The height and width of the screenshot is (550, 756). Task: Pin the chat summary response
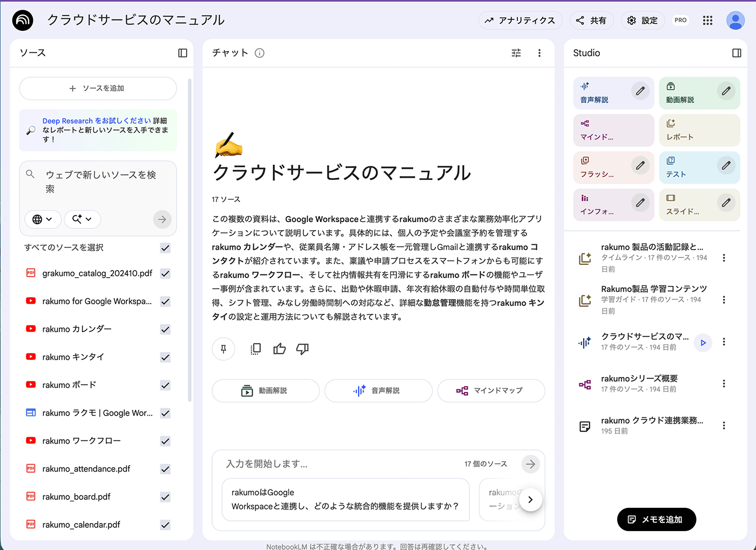(x=224, y=348)
